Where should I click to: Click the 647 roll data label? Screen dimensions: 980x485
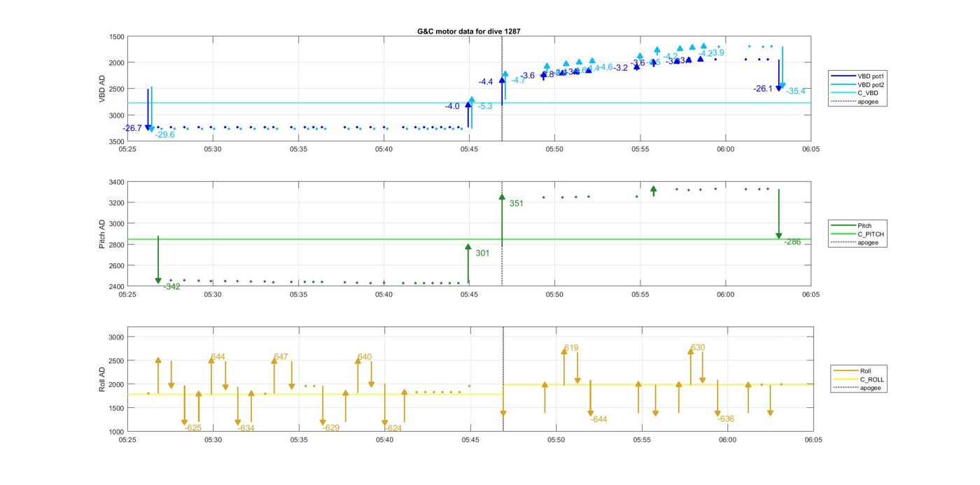pyautogui.click(x=281, y=358)
